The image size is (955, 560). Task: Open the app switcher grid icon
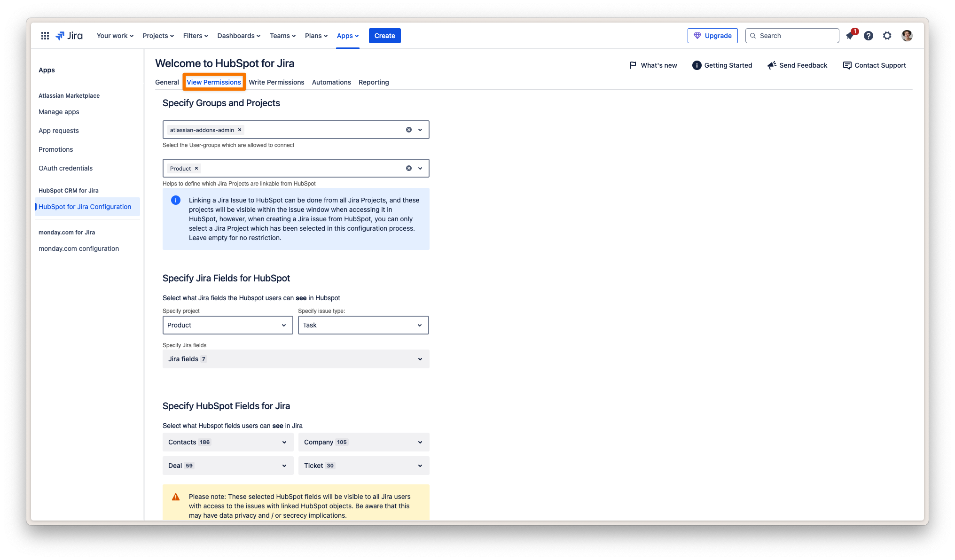tap(45, 36)
